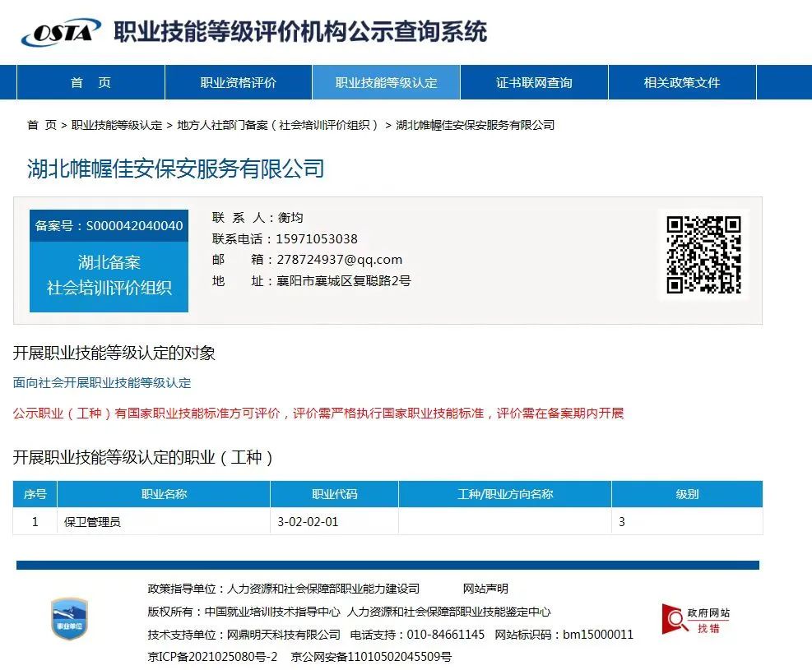This screenshot has height=670, width=812.
Task: Go to 证书联网查询 page
Action: tap(534, 82)
